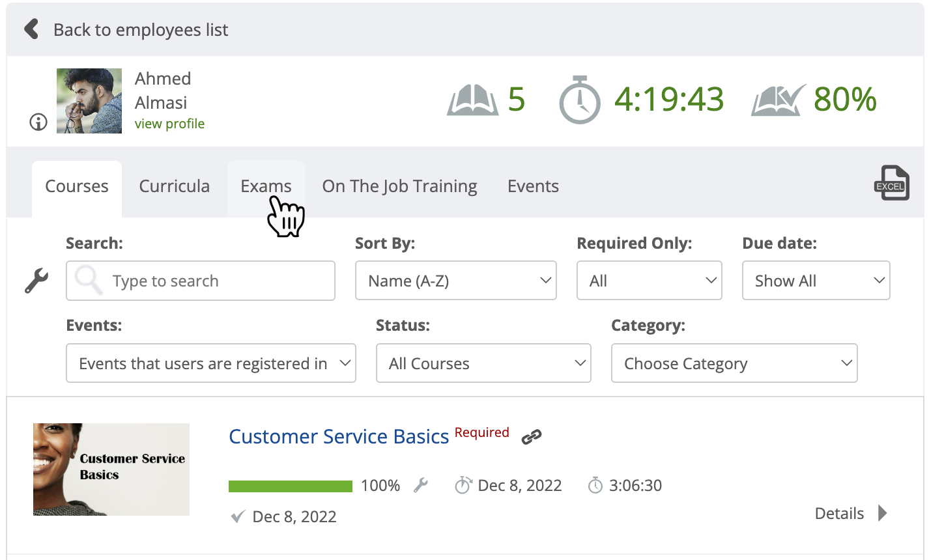Switch to the Exams tab
Screen dimensions: 929x560
(x=265, y=186)
